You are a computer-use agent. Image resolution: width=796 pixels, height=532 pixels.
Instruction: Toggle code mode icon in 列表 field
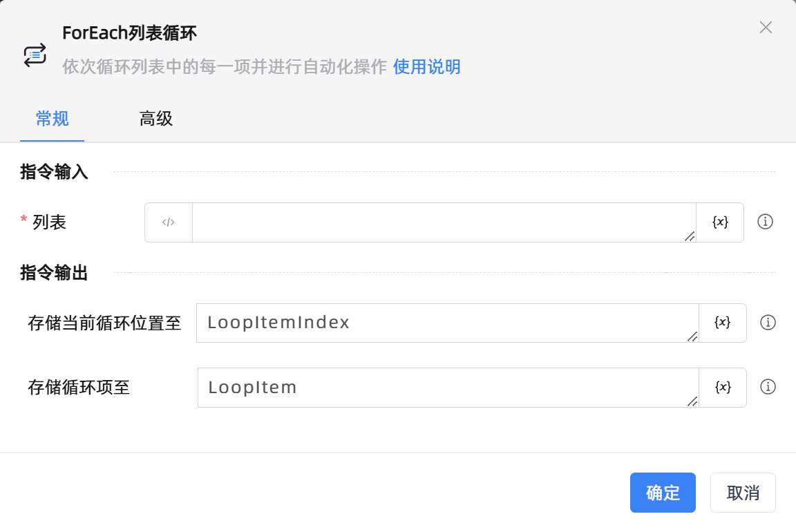click(x=169, y=222)
